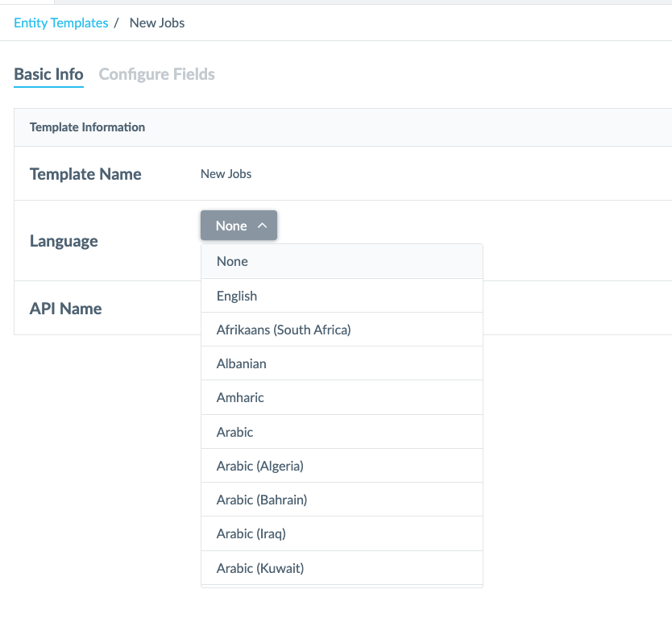Pick Arabic (Kuwait) from the dropdown
This screenshot has height=639, width=672.
(342, 568)
